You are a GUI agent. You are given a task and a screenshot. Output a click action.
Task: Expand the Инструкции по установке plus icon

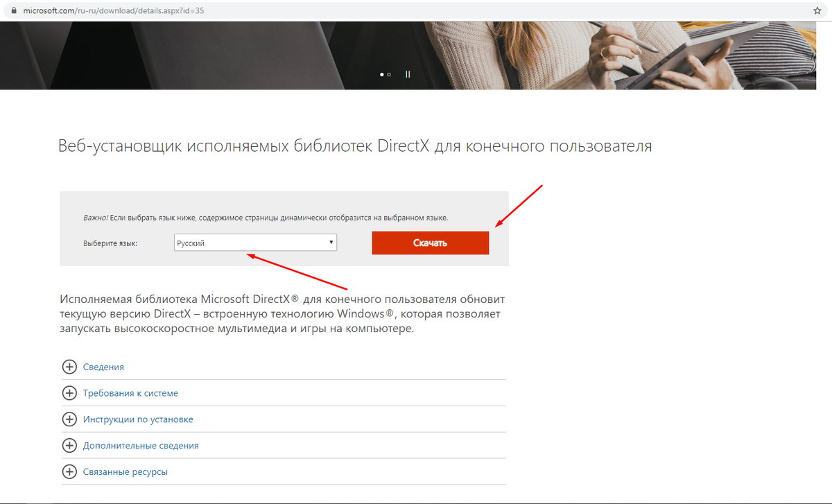point(69,419)
